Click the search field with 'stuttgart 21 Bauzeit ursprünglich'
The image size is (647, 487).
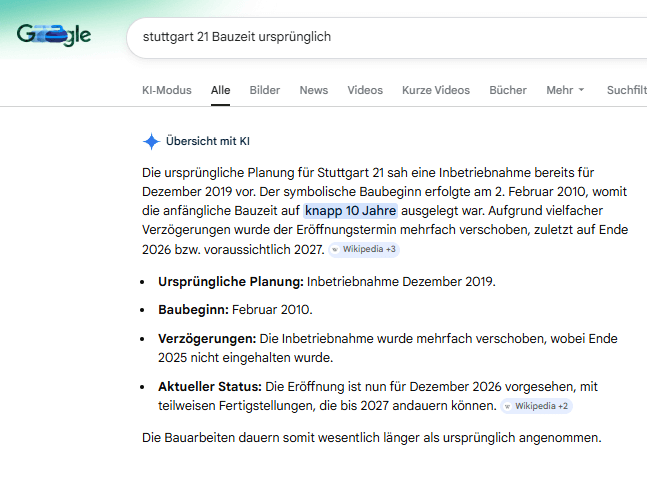[x=380, y=37]
